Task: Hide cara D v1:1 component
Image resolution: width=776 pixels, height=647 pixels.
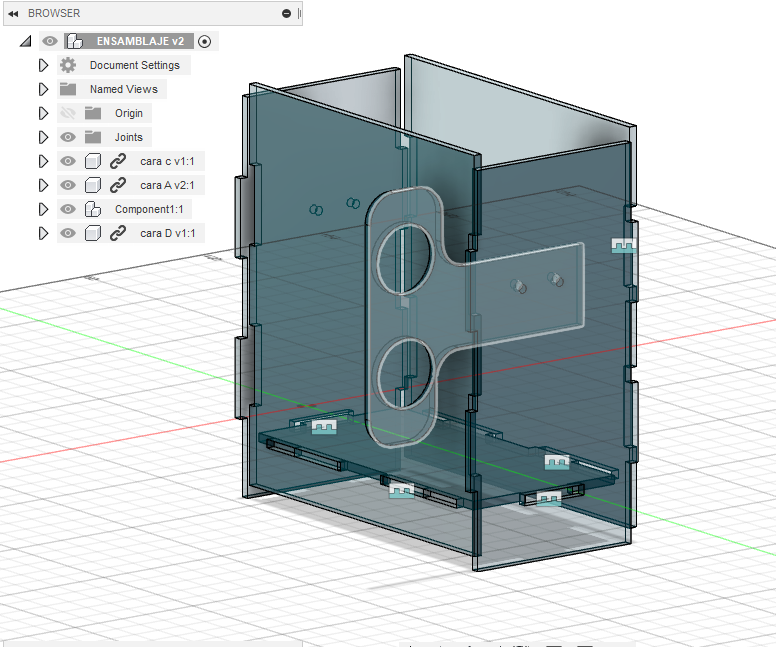Action: click(x=68, y=233)
